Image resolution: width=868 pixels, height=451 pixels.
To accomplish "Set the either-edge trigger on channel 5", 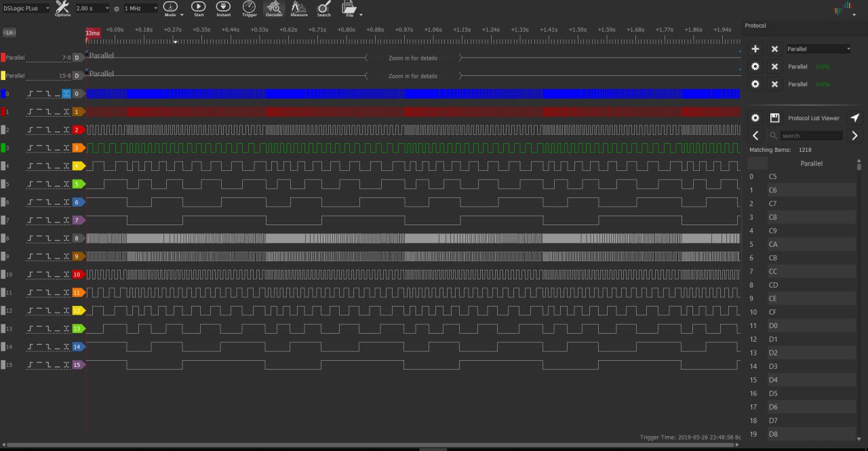I will click(x=66, y=184).
